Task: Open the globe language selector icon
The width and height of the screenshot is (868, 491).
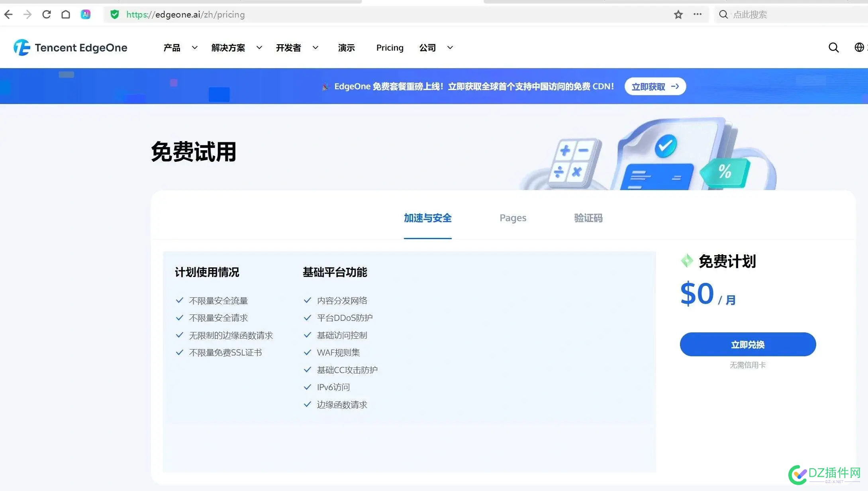Action: pos(859,47)
